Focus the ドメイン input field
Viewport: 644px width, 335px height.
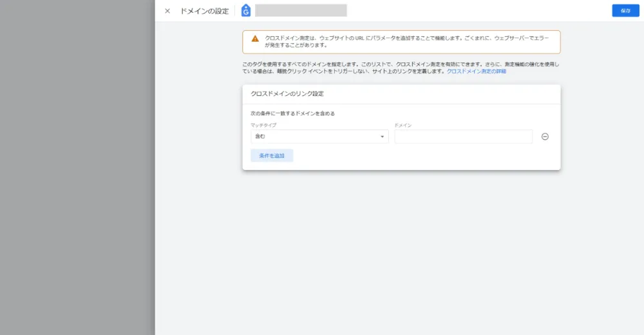pyautogui.click(x=463, y=137)
